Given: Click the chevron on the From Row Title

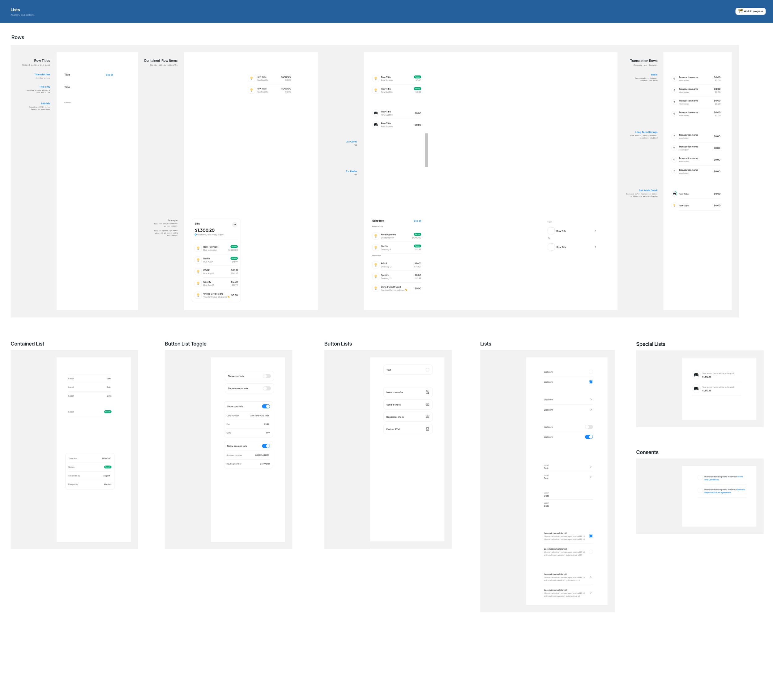Looking at the screenshot, I should [x=595, y=231].
